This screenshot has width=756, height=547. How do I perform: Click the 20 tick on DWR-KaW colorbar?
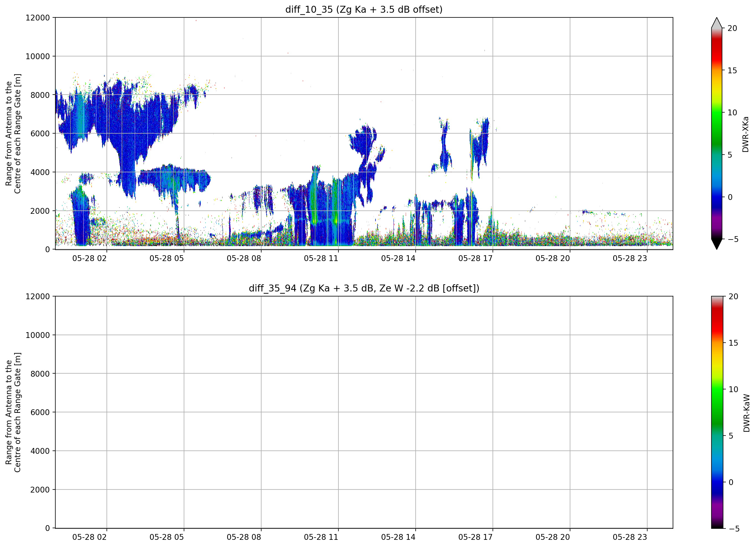click(733, 296)
